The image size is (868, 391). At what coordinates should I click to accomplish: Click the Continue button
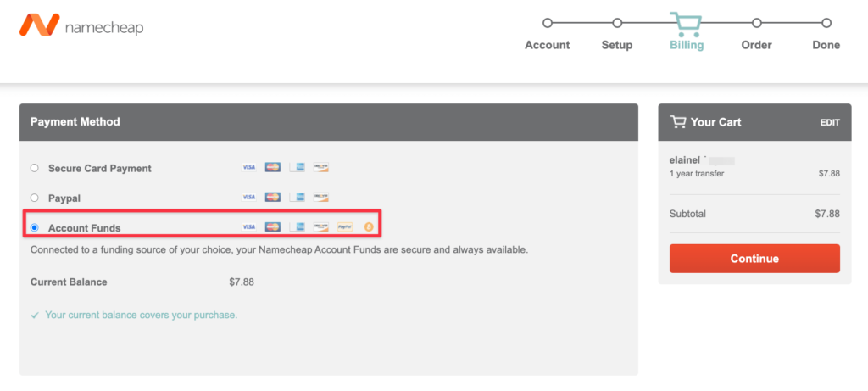pyautogui.click(x=754, y=259)
